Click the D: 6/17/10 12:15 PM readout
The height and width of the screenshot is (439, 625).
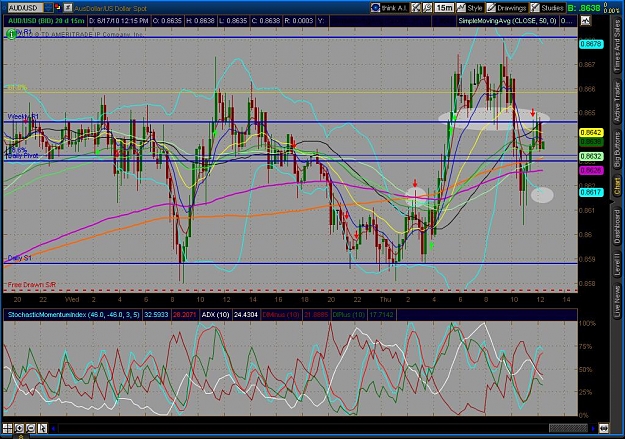click(x=118, y=21)
